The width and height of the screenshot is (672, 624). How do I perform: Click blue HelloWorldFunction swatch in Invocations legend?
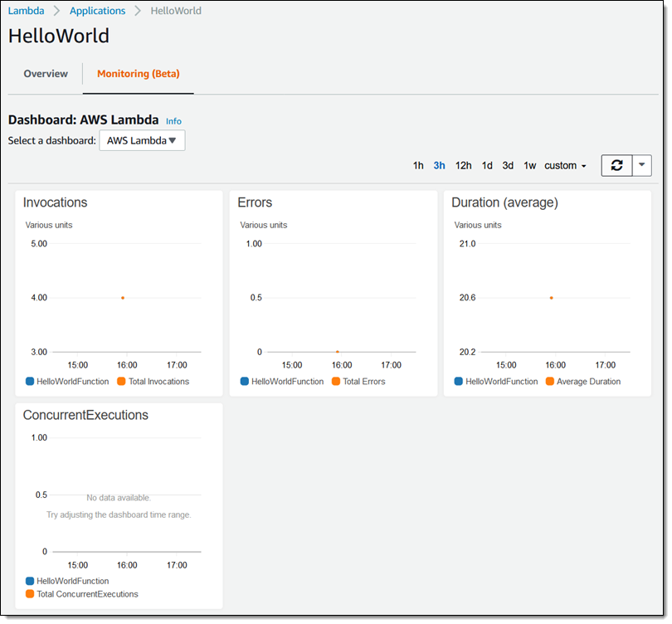(30, 382)
